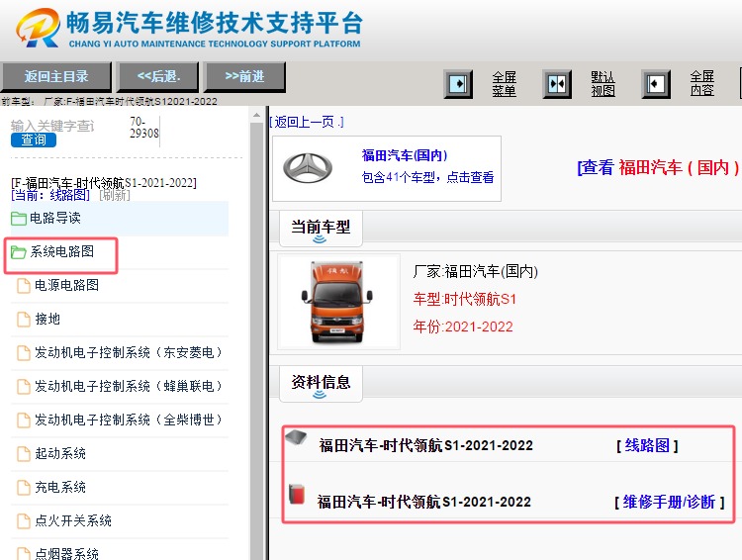742x560 pixels.
Task: Click page icon beside 东安菱电 entry
Action: coord(24,353)
